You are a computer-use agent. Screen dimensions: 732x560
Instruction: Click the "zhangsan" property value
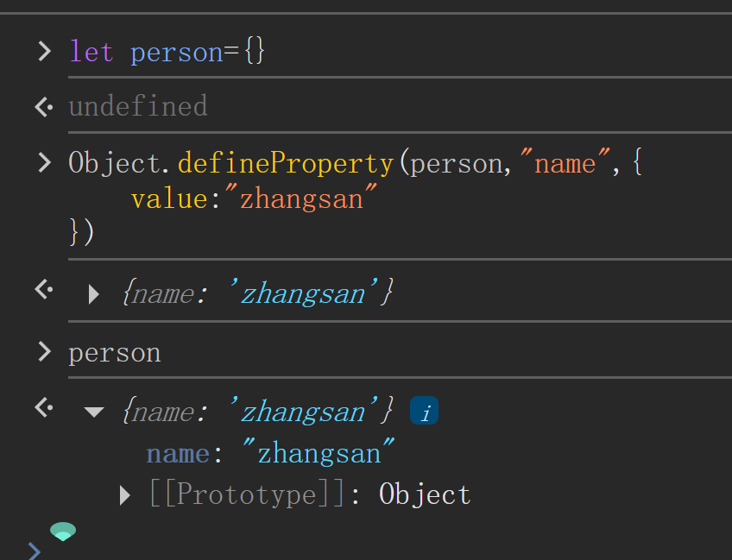point(319,452)
